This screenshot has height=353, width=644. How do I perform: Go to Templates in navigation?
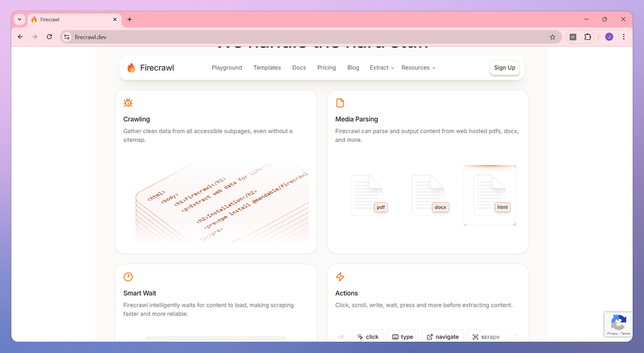click(267, 68)
